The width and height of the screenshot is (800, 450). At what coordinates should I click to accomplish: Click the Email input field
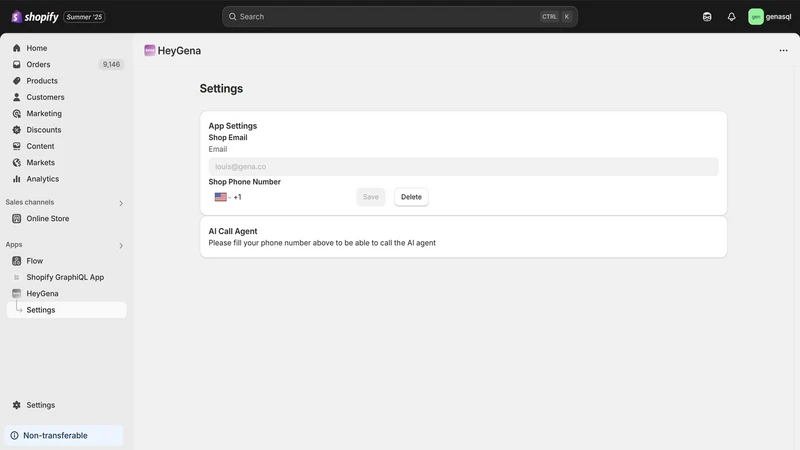(463, 166)
